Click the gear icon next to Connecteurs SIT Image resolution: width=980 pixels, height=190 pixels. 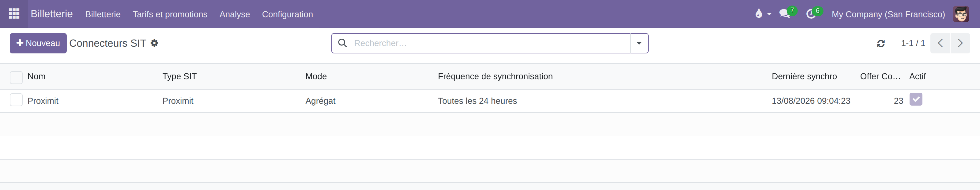click(154, 43)
